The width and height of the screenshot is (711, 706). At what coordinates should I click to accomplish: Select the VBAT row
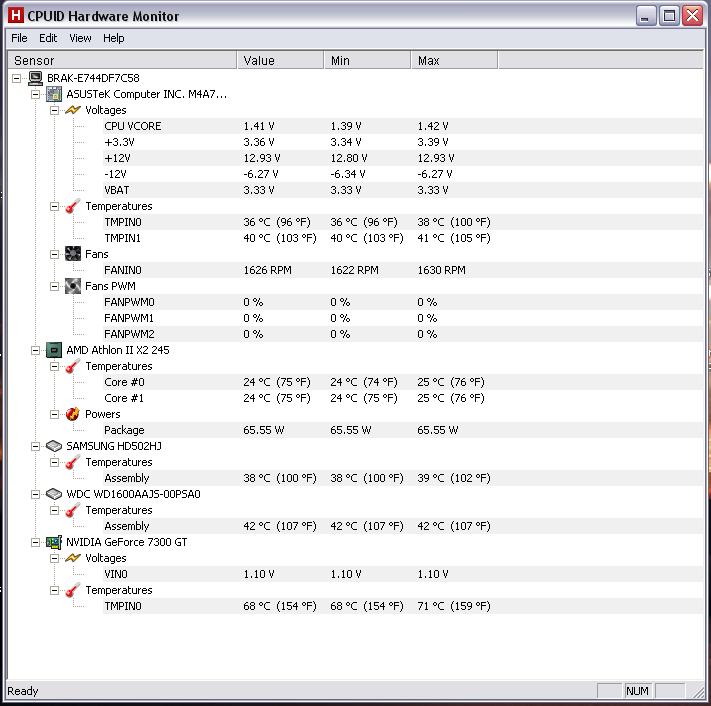pyautogui.click(x=403, y=190)
